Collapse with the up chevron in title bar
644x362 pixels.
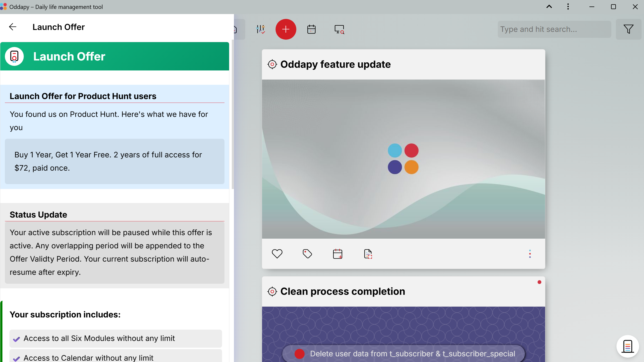pyautogui.click(x=549, y=7)
